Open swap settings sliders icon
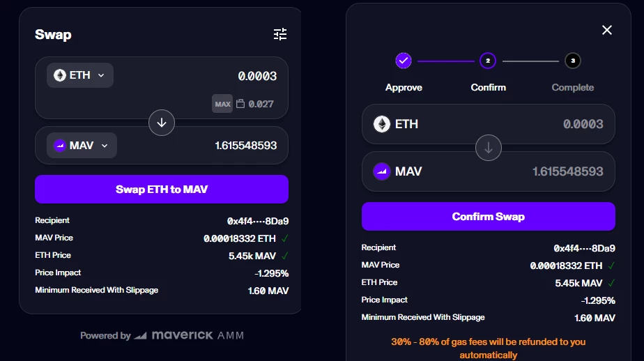Screen dimensions: 644x361 (x=280, y=34)
